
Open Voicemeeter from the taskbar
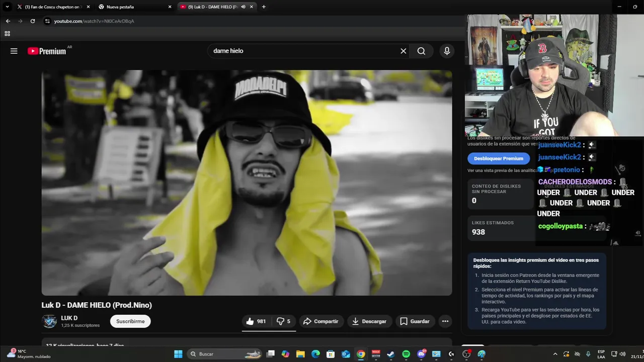point(376,354)
